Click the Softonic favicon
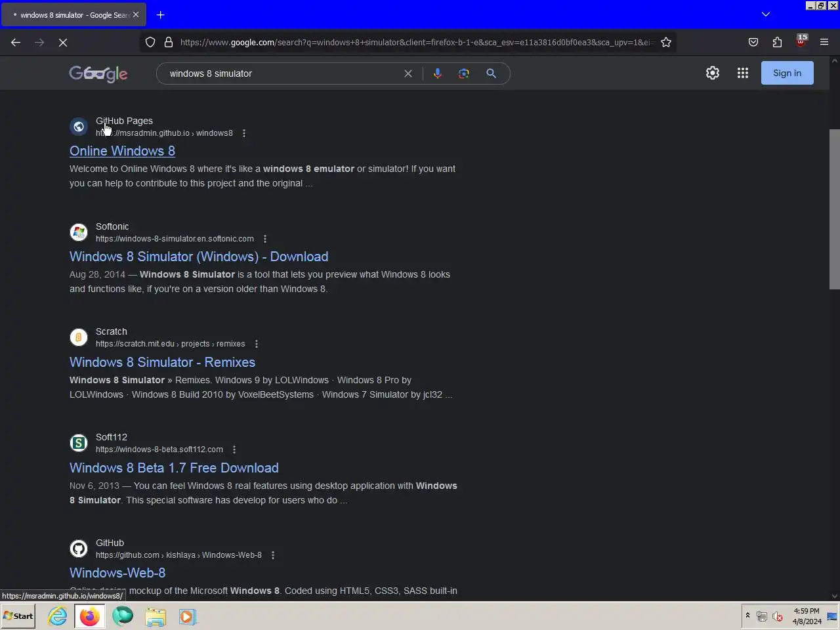This screenshot has height=630, width=840. (79, 232)
